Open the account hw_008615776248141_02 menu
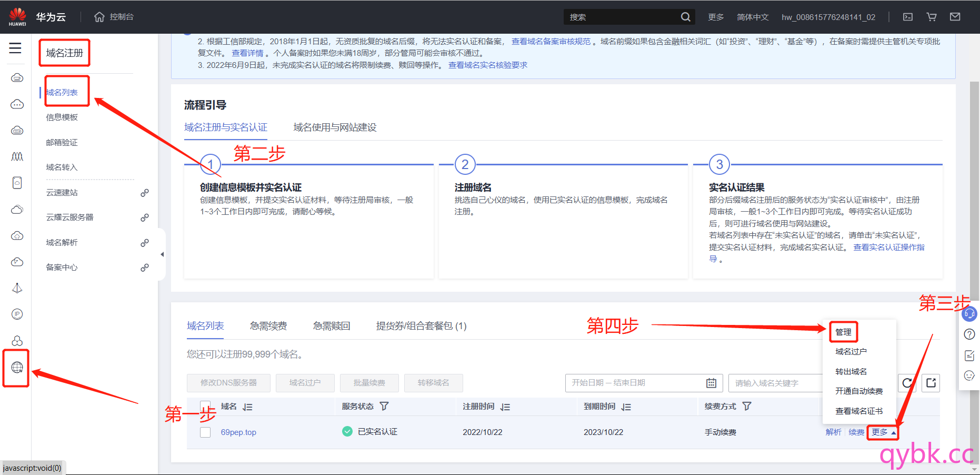Viewport: 980px width, 475px height. (828, 17)
